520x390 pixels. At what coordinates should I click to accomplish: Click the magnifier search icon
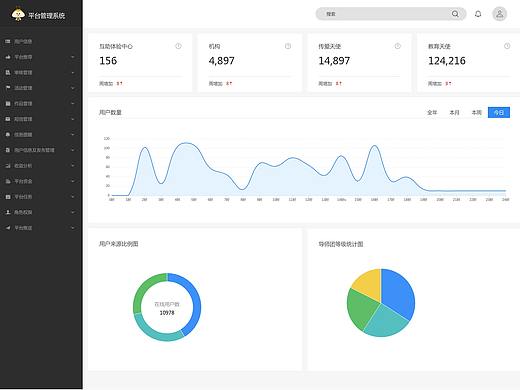coord(455,14)
